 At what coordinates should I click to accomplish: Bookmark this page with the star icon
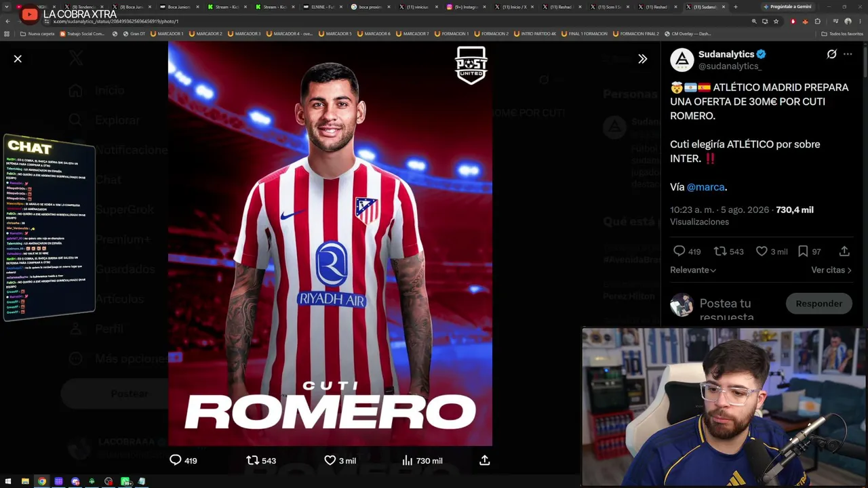coord(776,21)
